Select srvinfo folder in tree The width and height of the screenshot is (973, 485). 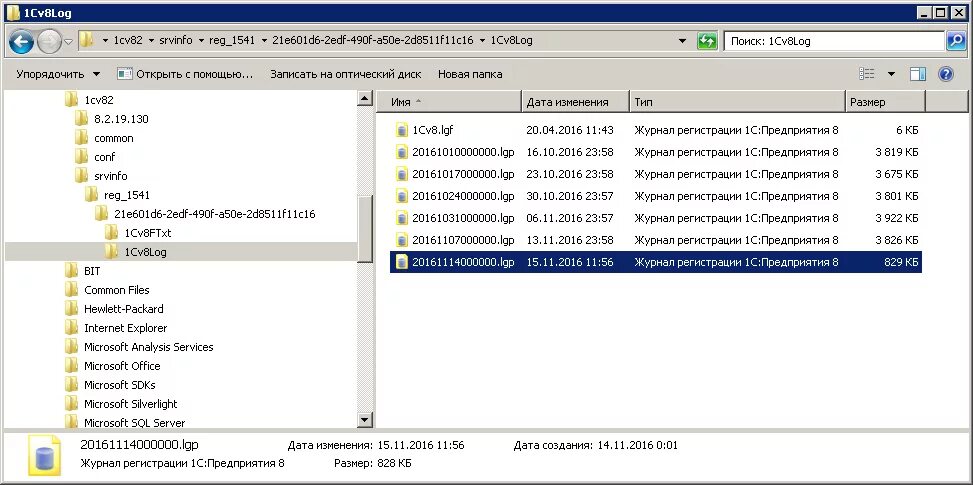click(x=110, y=176)
